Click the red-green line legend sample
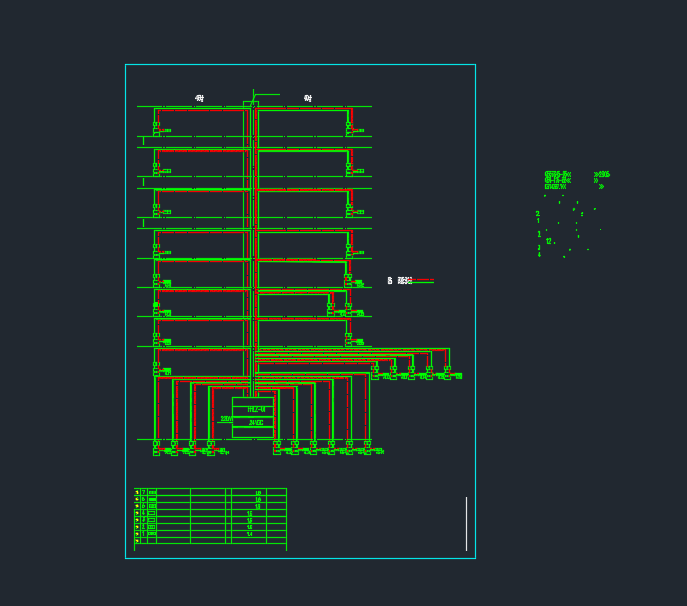687x606 pixels. click(423, 281)
